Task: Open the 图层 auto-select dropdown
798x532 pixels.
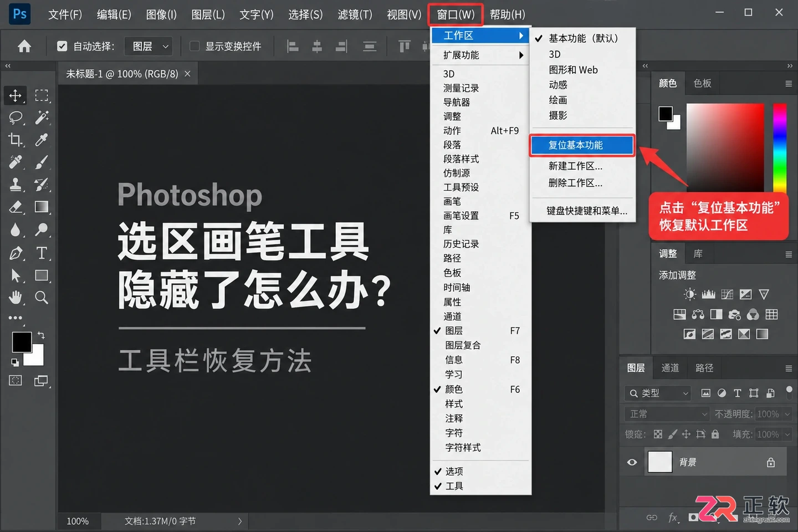Action: (x=149, y=46)
